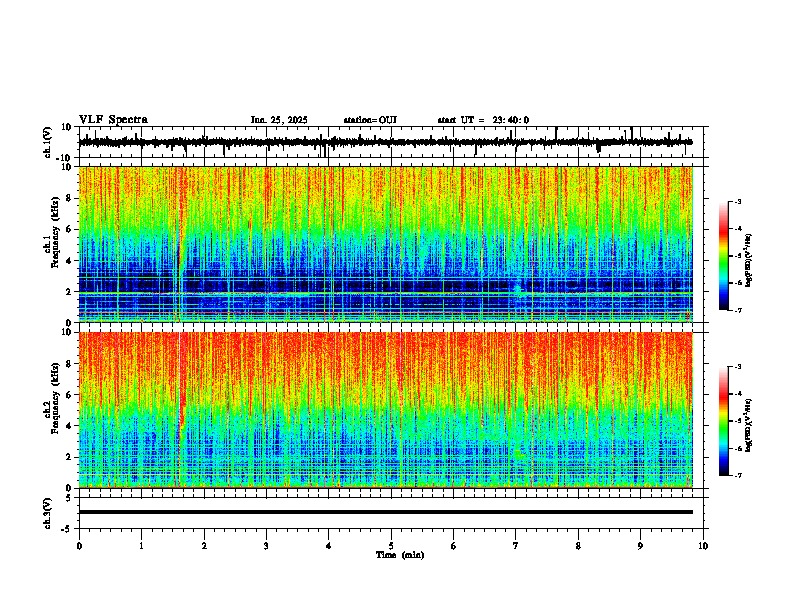792x612 pixels.
Task: Click the 6 kHz tick label on the ch.1 frequency axis
Action: 70,229
